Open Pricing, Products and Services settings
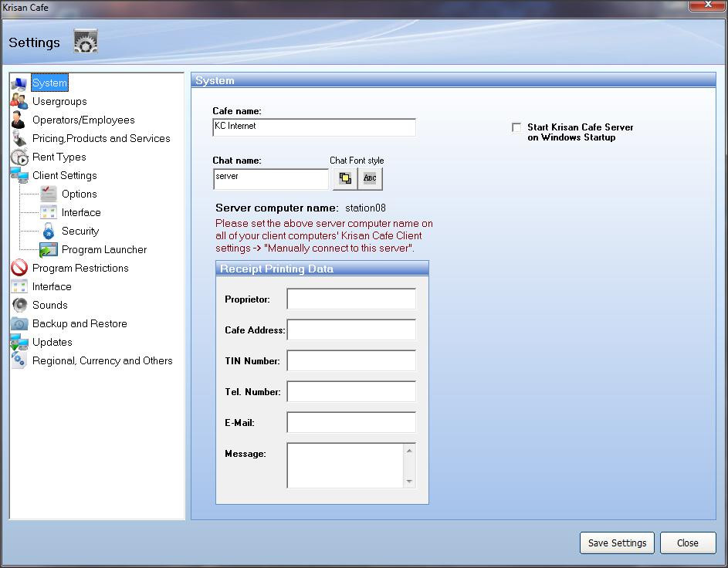 pyautogui.click(x=101, y=139)
